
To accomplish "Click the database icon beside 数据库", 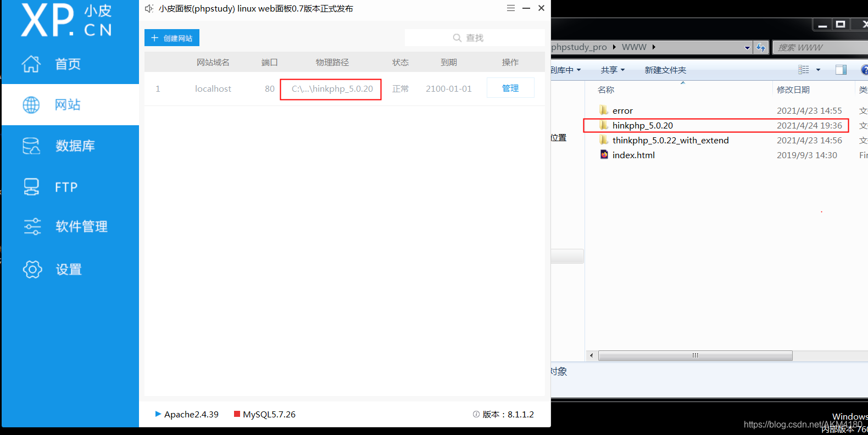I will tap(31, 146).
